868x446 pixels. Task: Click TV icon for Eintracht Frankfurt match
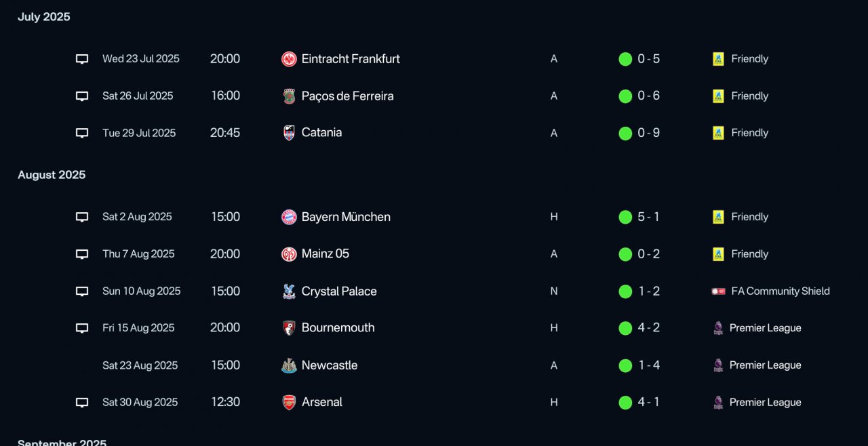tap(82, 59)
